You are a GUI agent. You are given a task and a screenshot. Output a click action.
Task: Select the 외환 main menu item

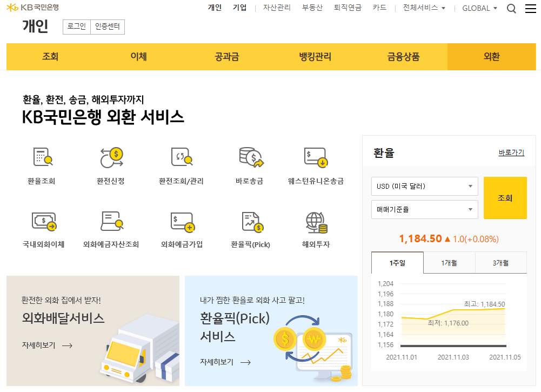[x=492, y=57]
